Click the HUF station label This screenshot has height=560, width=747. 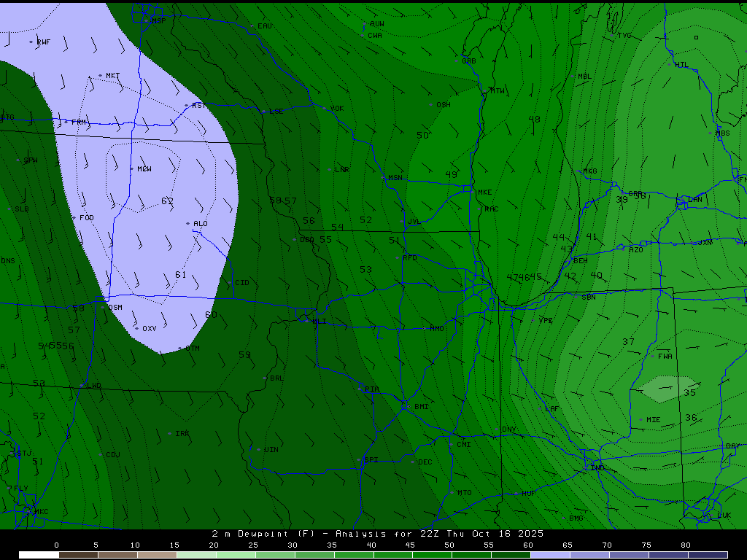528,493
